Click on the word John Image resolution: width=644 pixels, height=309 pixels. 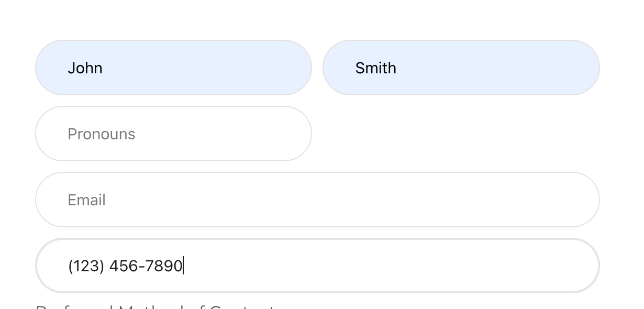coord(85,68)
